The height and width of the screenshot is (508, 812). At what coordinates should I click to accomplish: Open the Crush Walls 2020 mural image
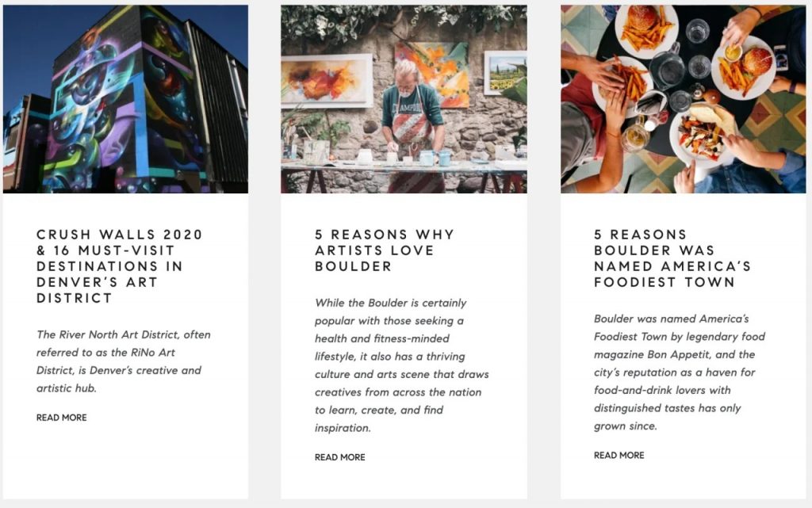tap(125, 99)
